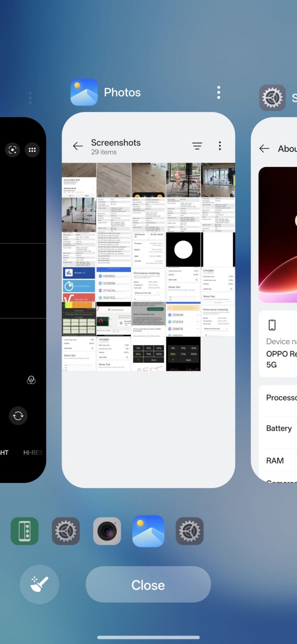Image resolution: width=297 pixels, height=644 pixels.
Task: Open the wallpaper image in About device card
Action: [x=278, y=235]
